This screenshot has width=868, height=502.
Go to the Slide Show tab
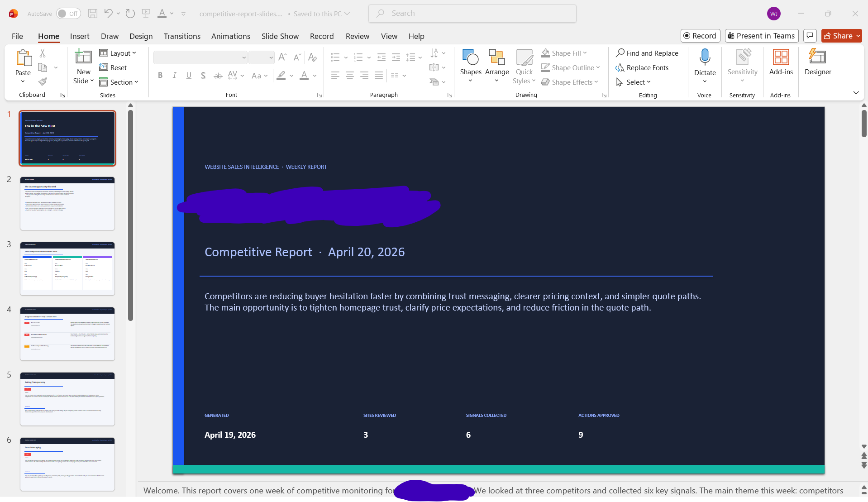point(280,36)
